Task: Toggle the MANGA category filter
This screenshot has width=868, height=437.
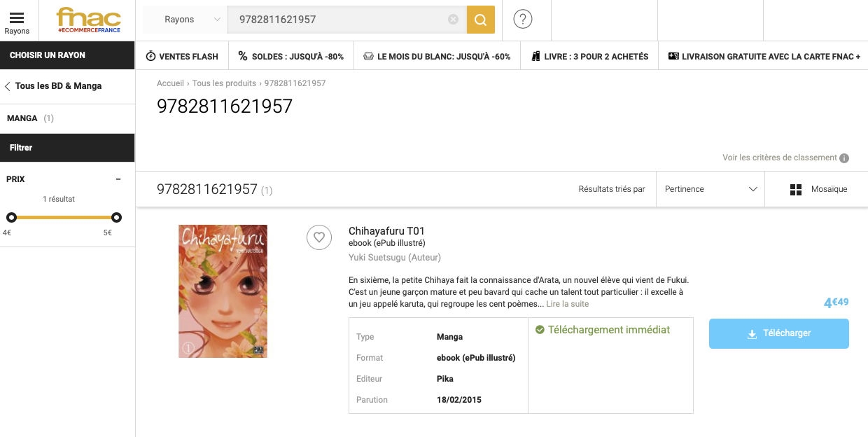Action: [x=28, y=118]
